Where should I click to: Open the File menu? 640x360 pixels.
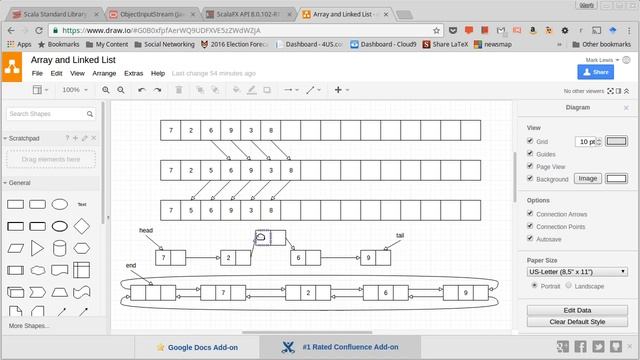click(37, 73)
